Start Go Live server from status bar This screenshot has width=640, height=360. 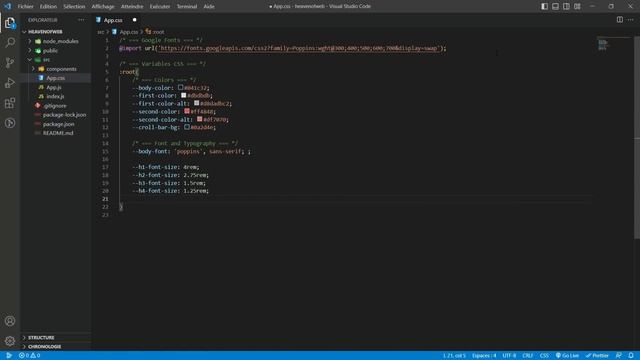coord(567,356)
